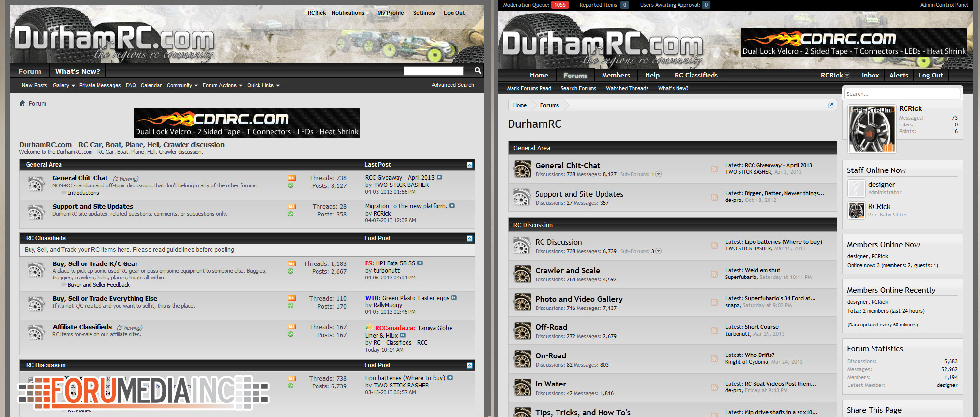
Task: Click the home icon beside the Forum breadcrumb
Action: (x=22, y=103)
